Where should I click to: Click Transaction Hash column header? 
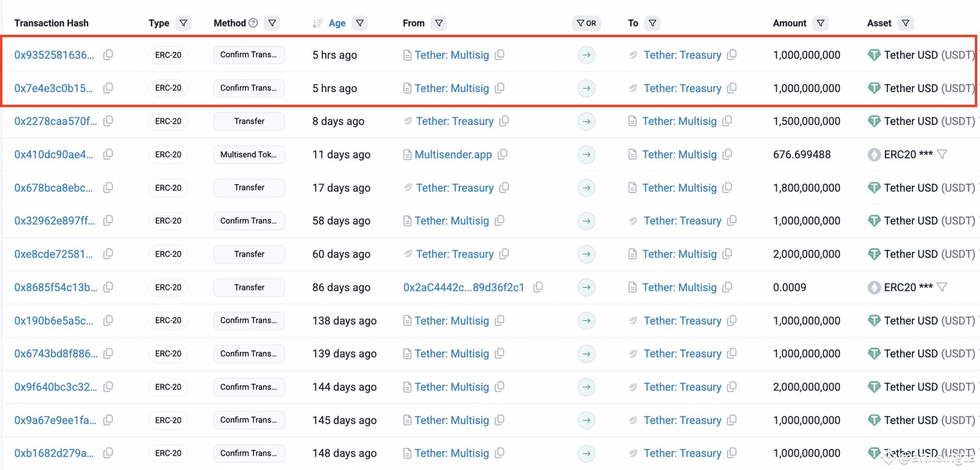pos(52,23)
